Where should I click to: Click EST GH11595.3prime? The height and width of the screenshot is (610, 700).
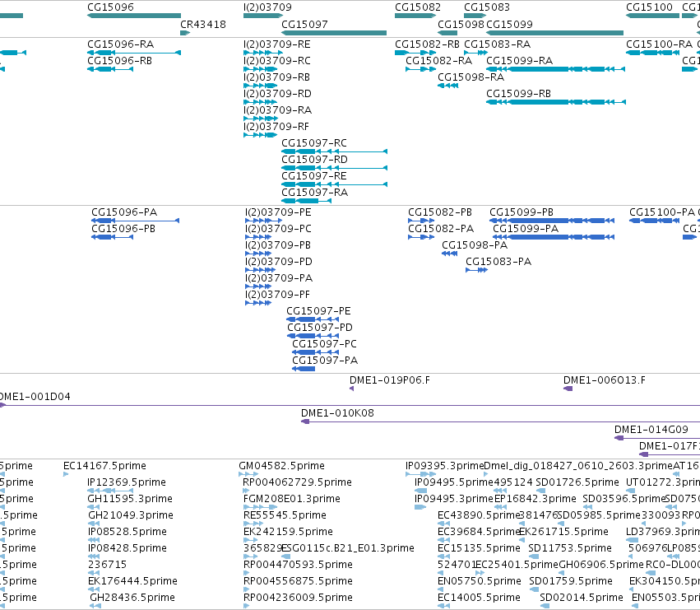tap(130, 499)
